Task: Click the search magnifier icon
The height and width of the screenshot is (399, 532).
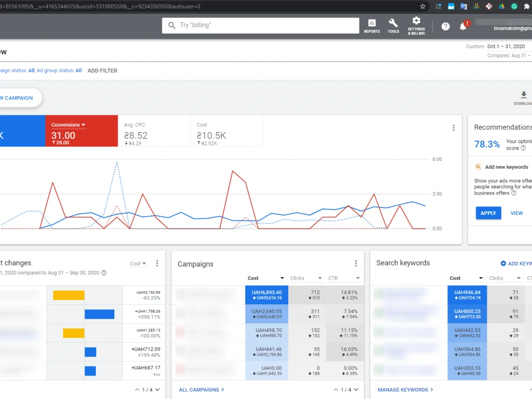Action: tap(172, 26)
